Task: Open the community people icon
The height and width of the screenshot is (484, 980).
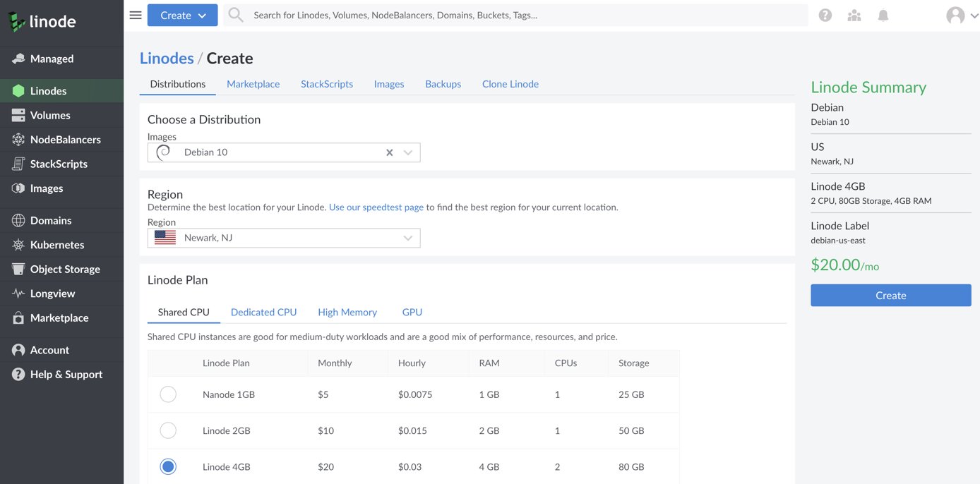Action: 854,15
